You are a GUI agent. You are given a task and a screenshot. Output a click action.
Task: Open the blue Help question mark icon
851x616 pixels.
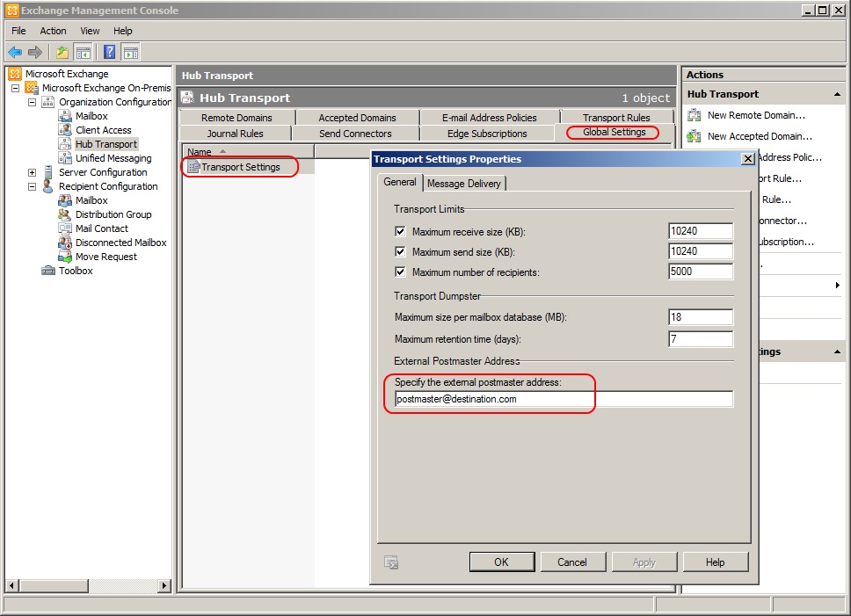pyautogui.click(x=110, y=52)
